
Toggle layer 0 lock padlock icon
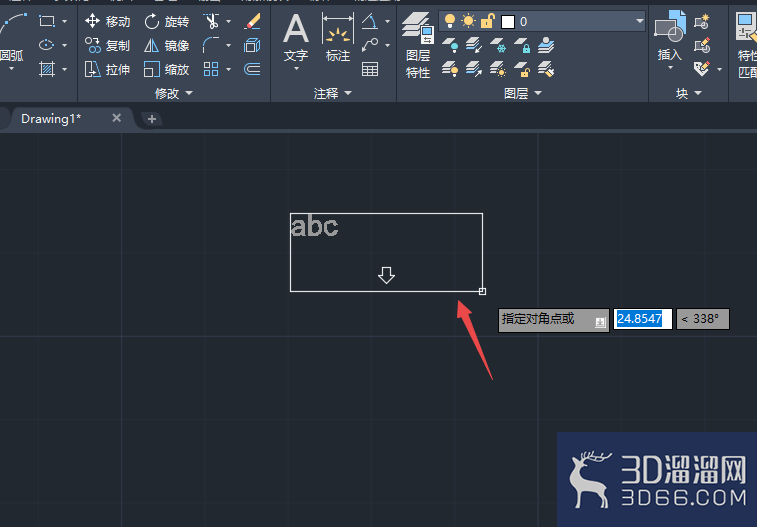(488, 21)
